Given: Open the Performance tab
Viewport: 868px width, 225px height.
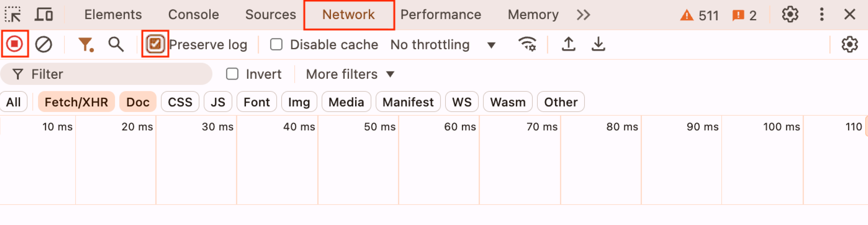Looking at the screenshot, I should pyautogui.click(x=440, y=15).
